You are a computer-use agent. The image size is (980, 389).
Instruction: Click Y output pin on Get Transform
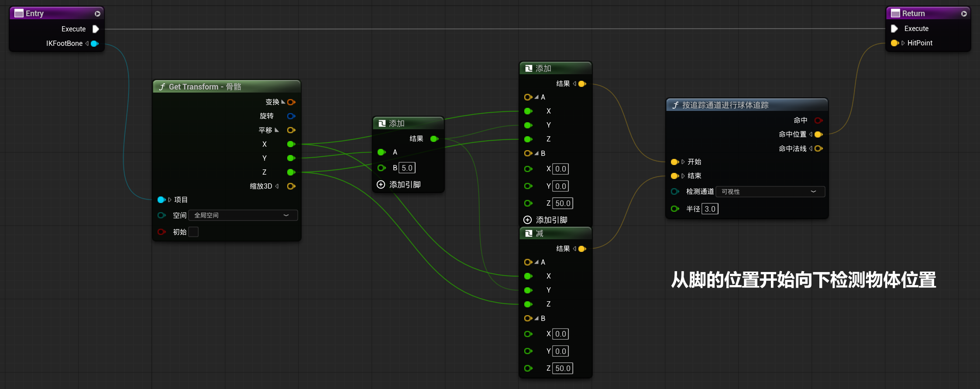[x=291, y=158]
